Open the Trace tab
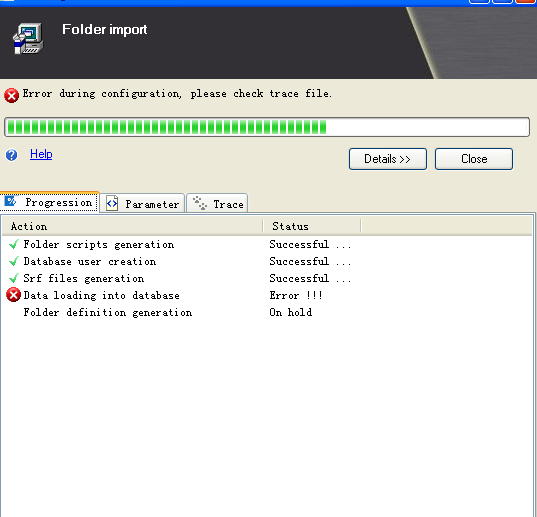The height and width of the screenshot is (517, 537). [217, 203]
